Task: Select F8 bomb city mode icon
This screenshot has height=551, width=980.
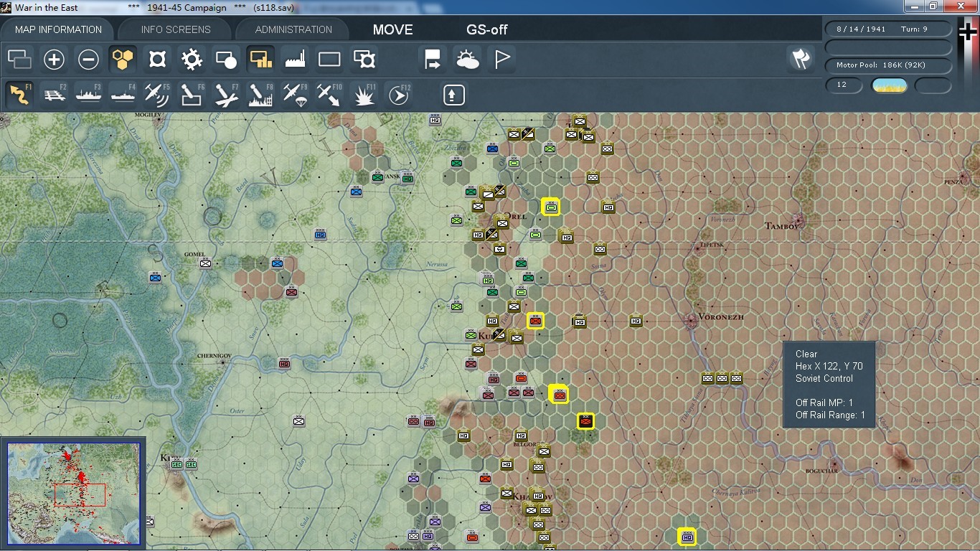Action: (x=260, y=95)
